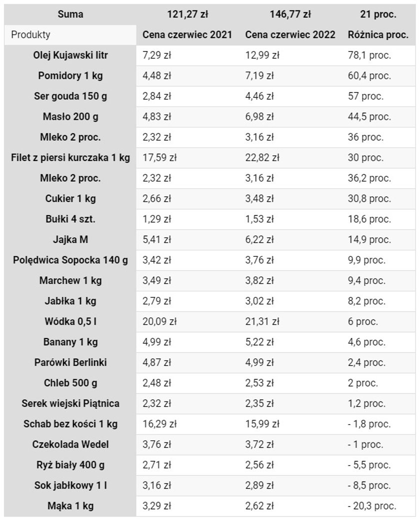Click the Wódka 0,5 l product cell
The image size is (420, 519).
[70, 321]
